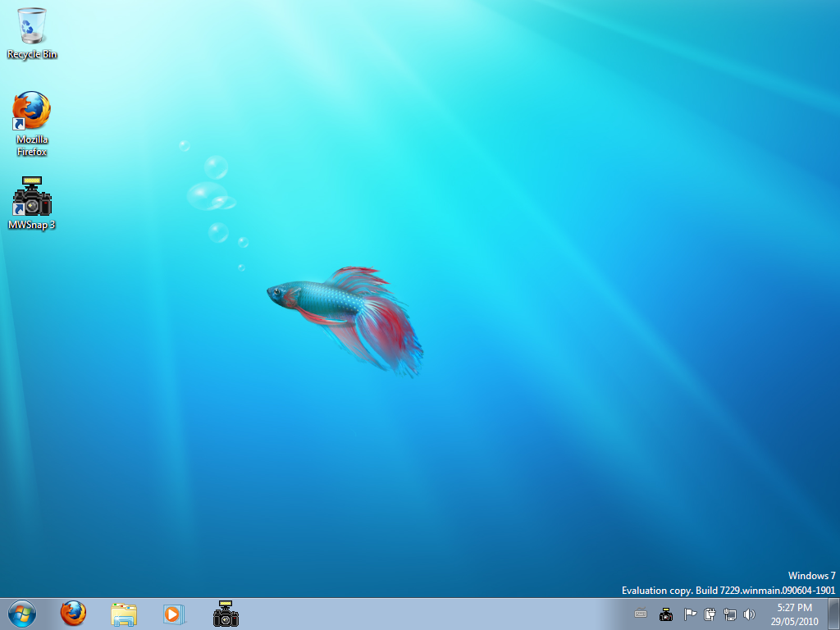
Task: Open the Windows Start menu orb
Action: [22, 614]
